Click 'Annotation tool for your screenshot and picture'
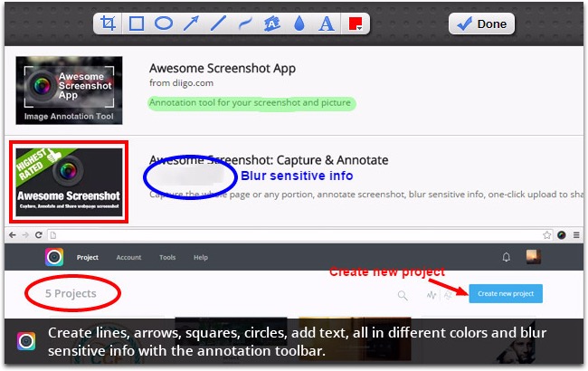Image resolution: width=588 pixels, height=371 pixels. 250,103
